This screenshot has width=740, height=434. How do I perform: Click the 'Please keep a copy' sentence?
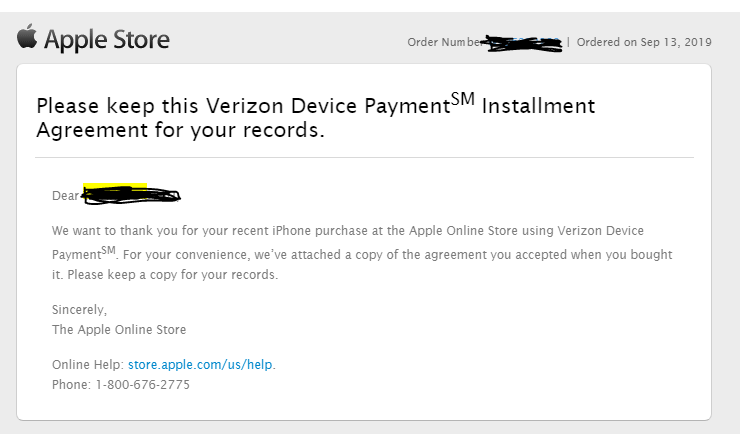click(173, 275)
